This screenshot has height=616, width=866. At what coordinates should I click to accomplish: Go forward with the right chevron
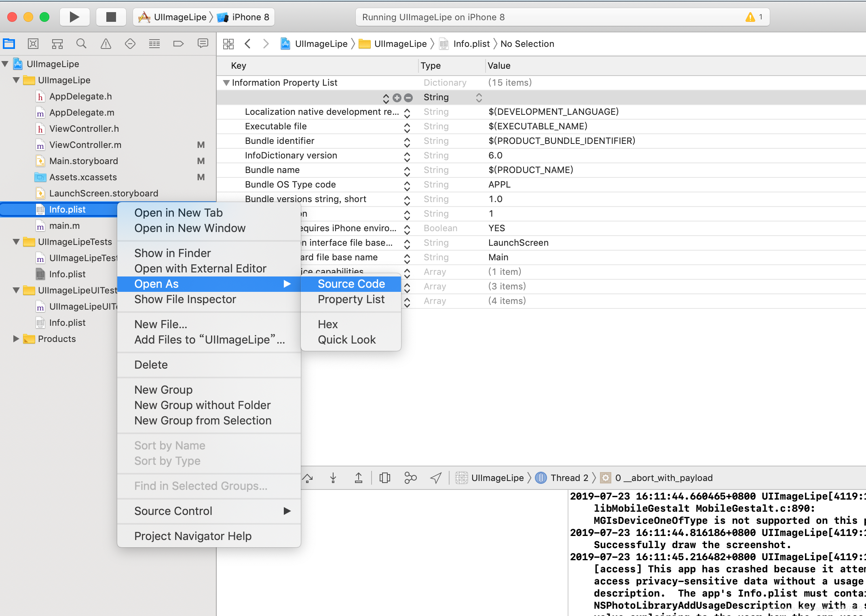(x=266, y=44)
